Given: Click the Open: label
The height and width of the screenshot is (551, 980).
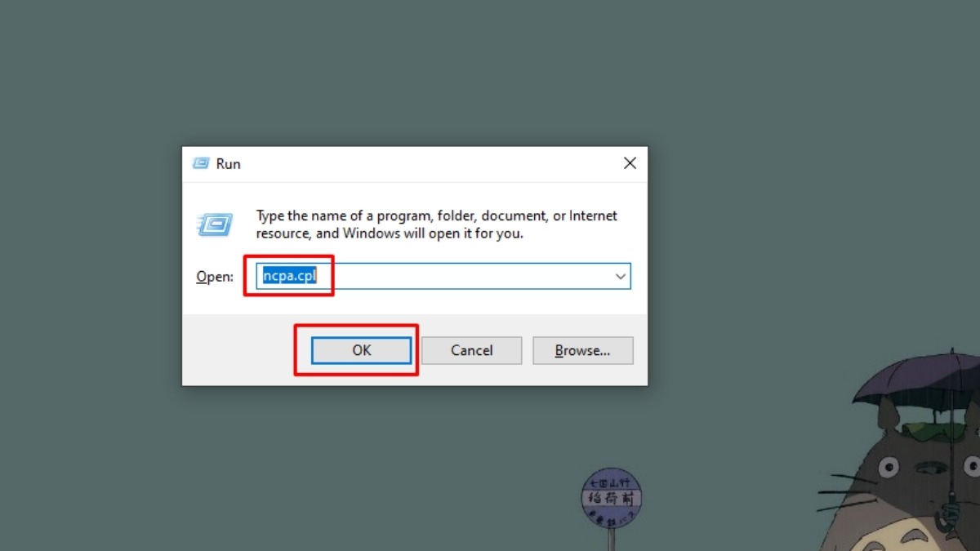Looking at the screenshot, I should [215, 277].
